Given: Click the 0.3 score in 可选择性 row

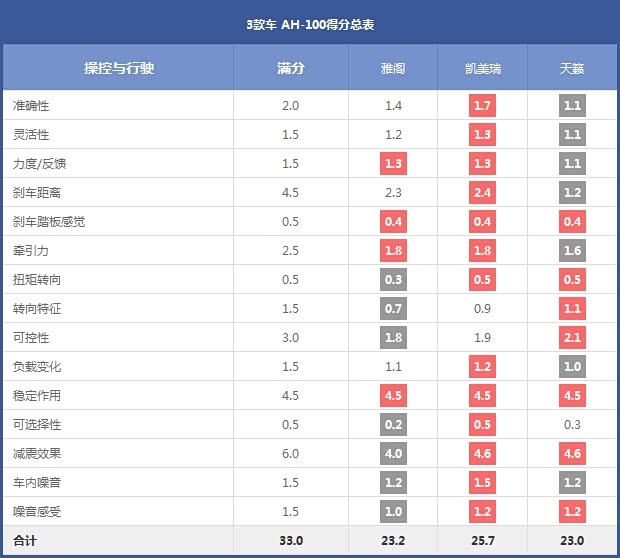Looking at the screenshot, I should (572, 424).
